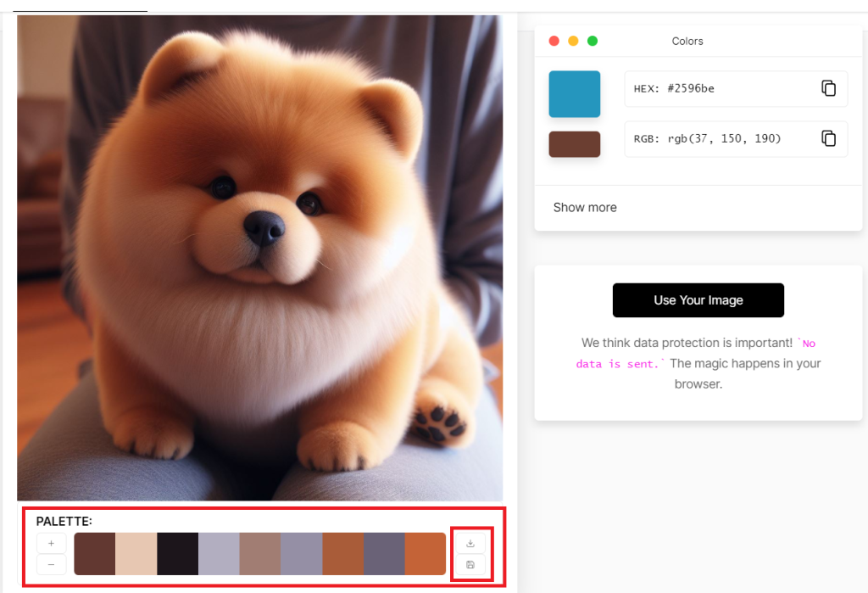Pick the light beige palette swatch
The width and height of the screenshot is (868, 593).
click(x=136, y=554)
